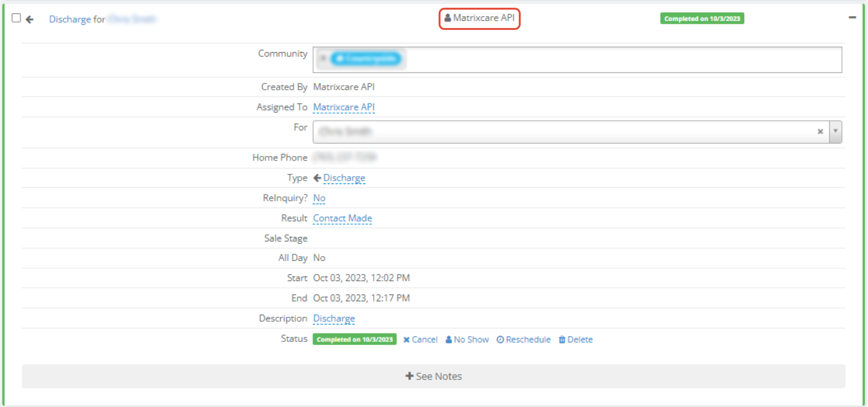Mark activity as No Show
Screen dimensions: 868x407
click(x=467, y=339)
